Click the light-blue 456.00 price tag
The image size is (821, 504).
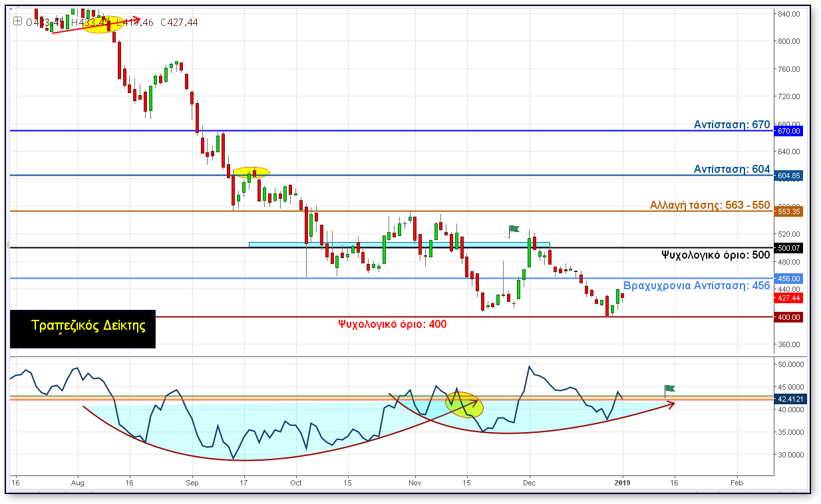(x=789, y=279)
